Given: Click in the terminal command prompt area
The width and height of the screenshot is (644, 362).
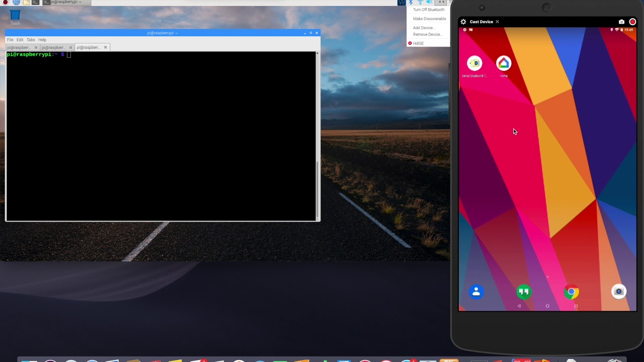Looking at the screenshot, I should (x=161, y=136).
